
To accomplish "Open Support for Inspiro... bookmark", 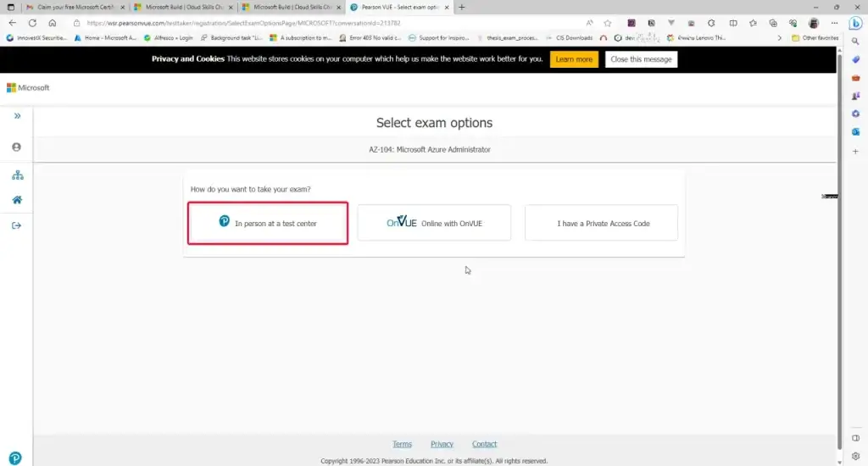I will [x=439, y=37].
